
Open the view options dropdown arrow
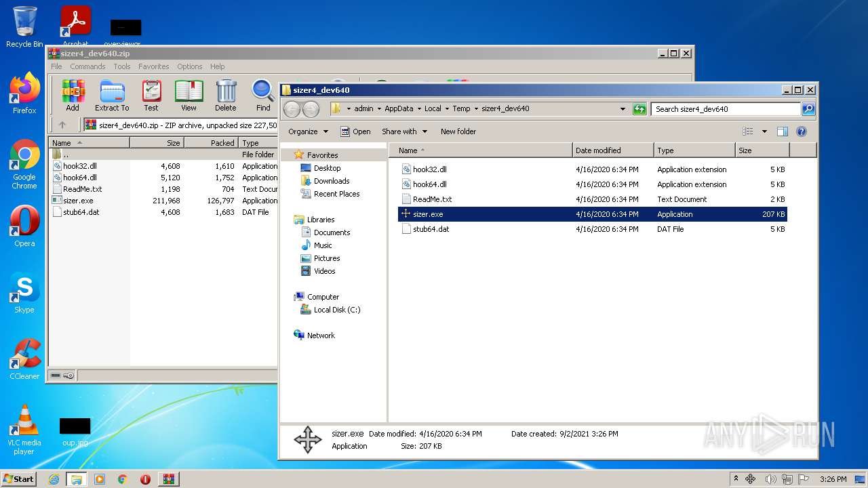(x=764, y=131)
